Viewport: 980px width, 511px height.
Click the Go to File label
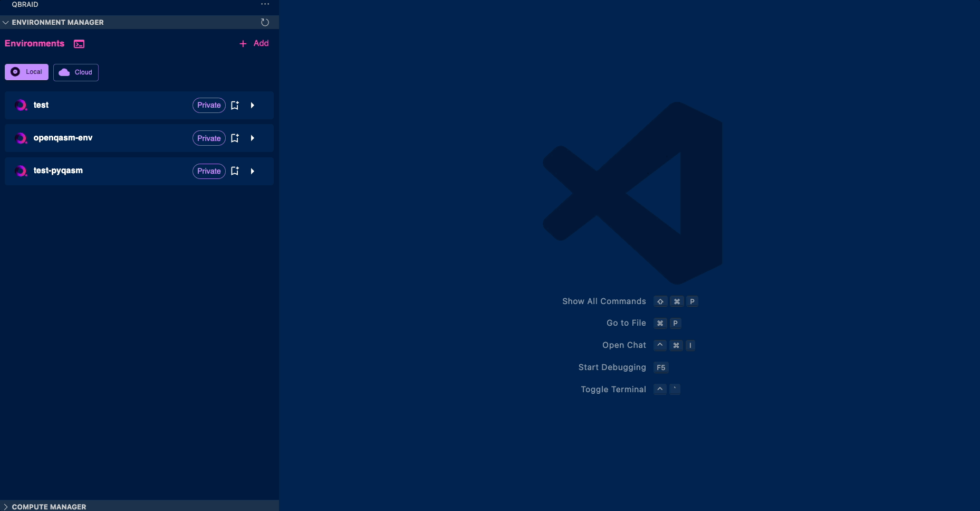click(x=626, y=323)
